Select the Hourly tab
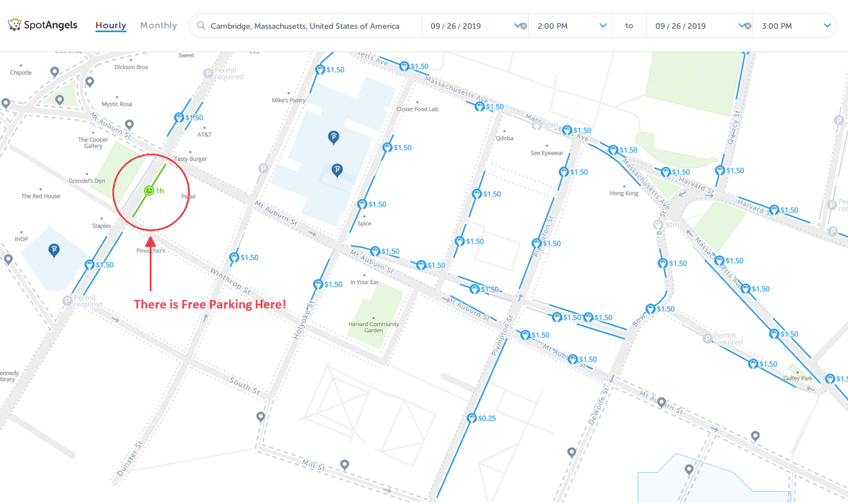Image resolution: width=848 pixels, height=504 pixels. pos(111,25)
